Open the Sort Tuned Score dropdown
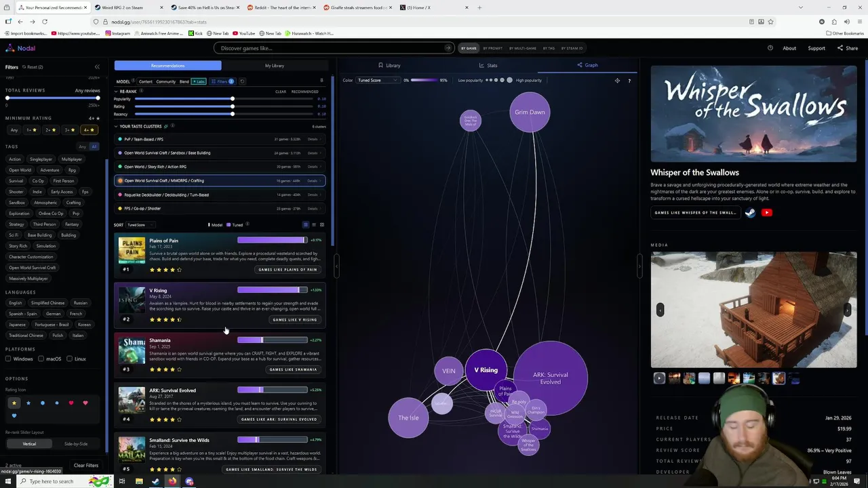 pos(140,225)
